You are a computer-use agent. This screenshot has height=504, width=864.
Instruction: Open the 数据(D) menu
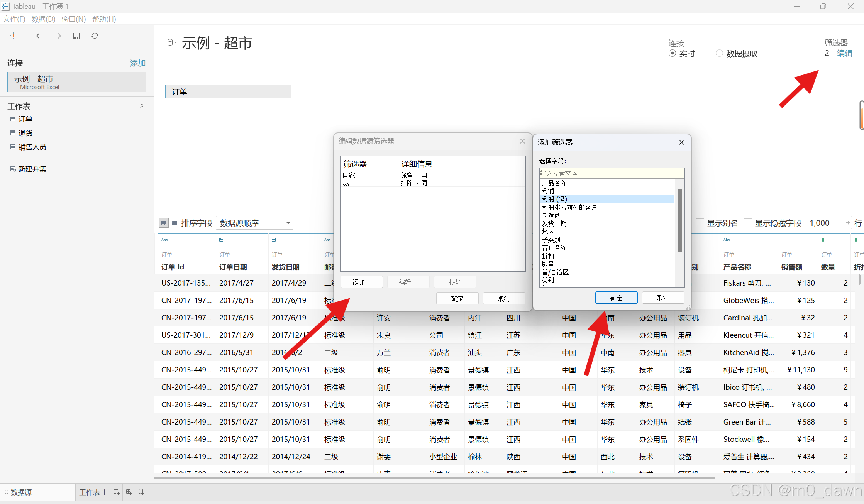(x=43, y=19)
